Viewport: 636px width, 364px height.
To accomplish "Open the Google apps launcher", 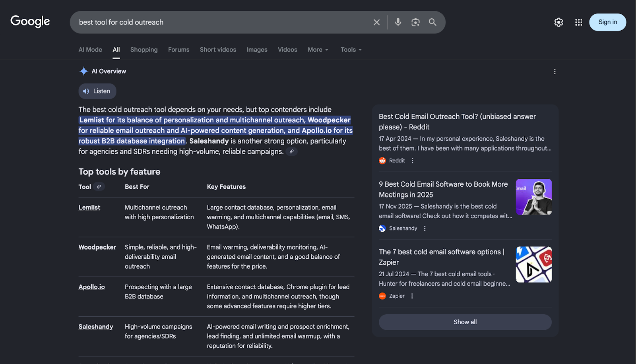I will 578,22.
